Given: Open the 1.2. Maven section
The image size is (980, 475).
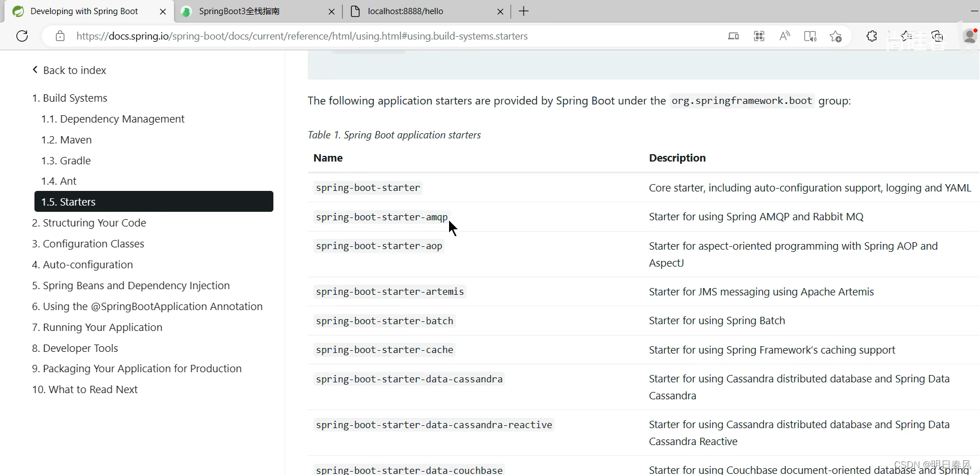Looking at the screenshot, I should 66,140.
